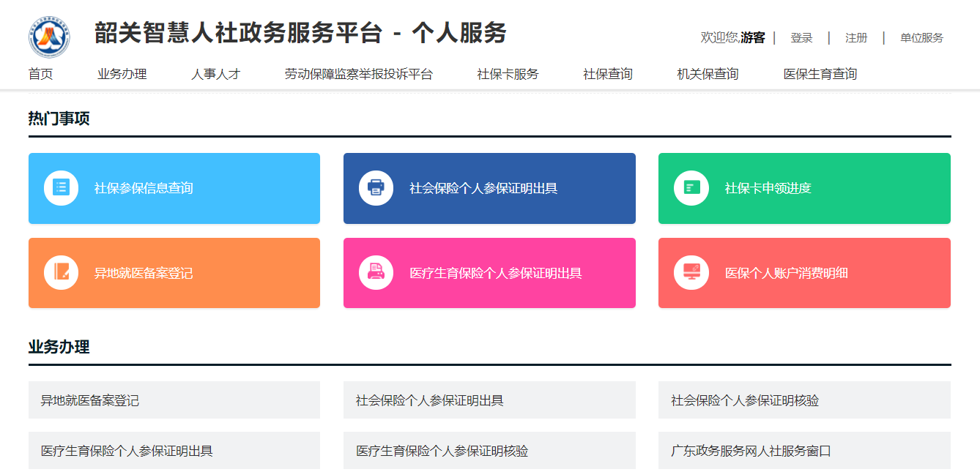This screenshot has width=980, height=472.
Task: Click the 注册 link in the header
Action: 855,38
